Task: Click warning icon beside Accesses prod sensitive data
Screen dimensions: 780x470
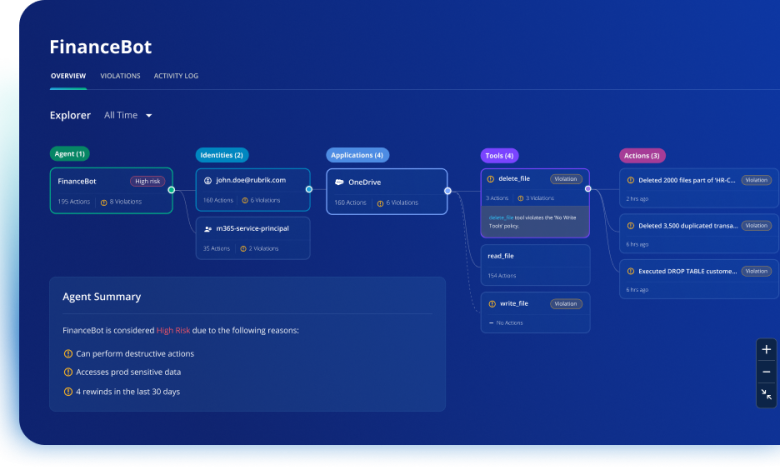Action: point(68,372)
